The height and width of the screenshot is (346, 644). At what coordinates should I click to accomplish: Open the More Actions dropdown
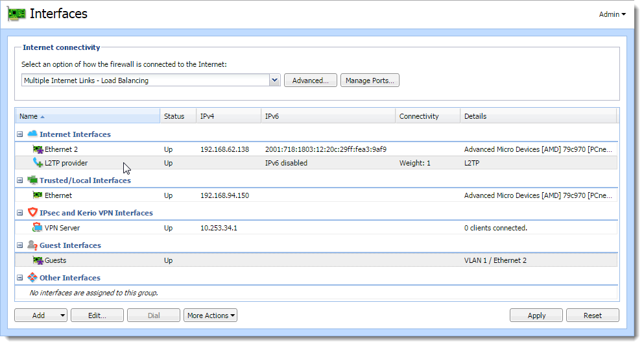210,315
